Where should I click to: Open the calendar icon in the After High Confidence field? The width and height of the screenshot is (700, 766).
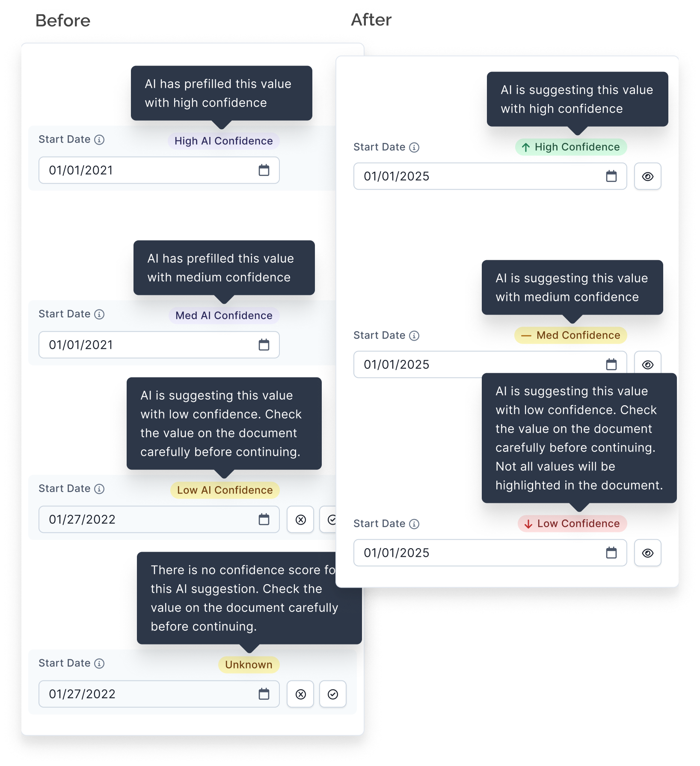pyautogui.click(x=611, y=176)
